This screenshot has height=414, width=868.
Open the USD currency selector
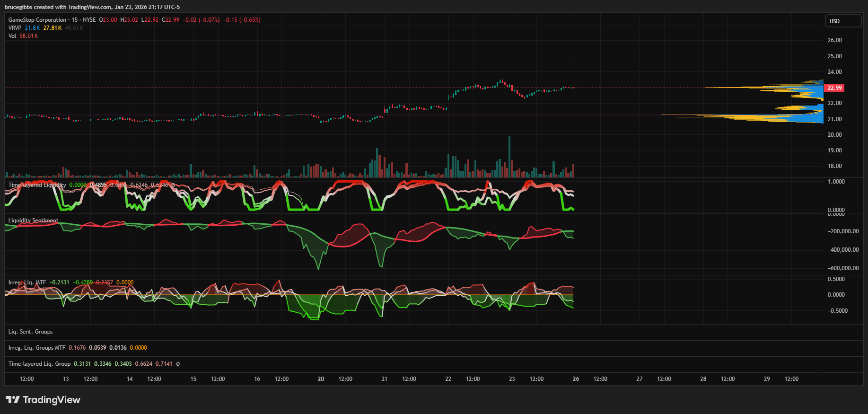843,21
